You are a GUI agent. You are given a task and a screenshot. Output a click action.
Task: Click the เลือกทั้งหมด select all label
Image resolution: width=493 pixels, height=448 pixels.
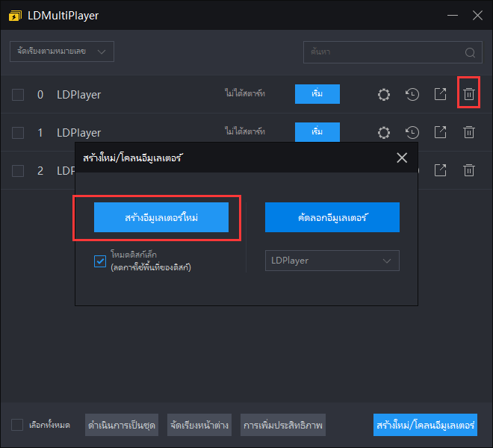[x=49, y=425]
